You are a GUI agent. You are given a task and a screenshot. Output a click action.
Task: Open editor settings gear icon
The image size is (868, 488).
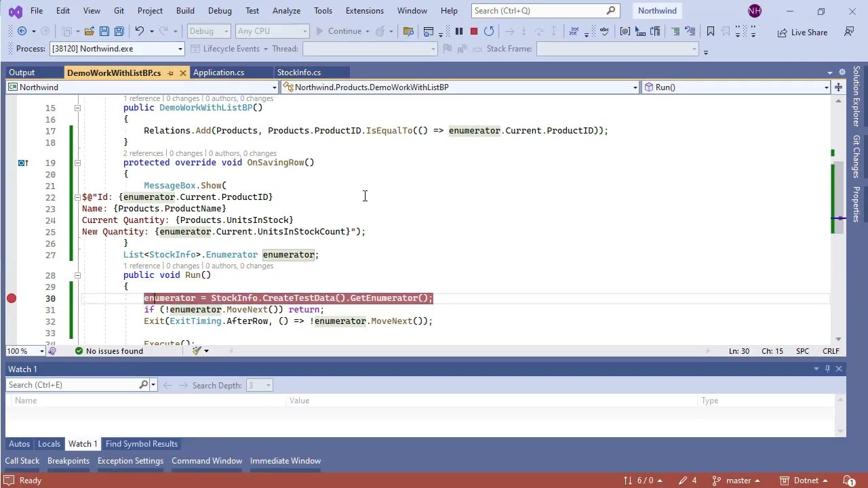click(x=842, y=73)
